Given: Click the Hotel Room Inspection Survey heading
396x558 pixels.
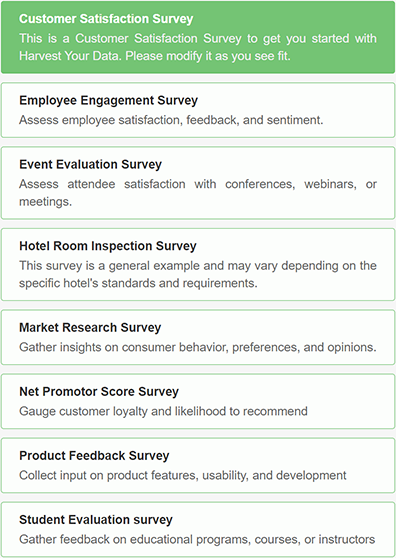Looking at the screenshot, I should coord(108,246).
